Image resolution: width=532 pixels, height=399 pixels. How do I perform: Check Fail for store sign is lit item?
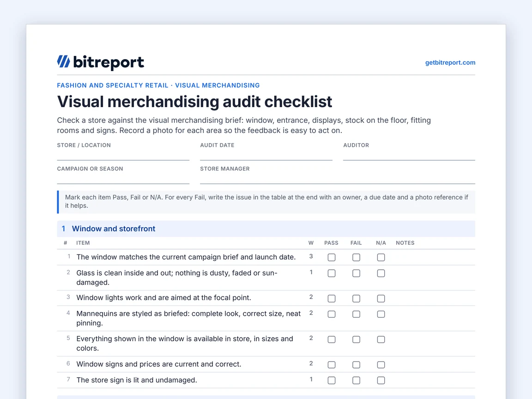(356, 381)
